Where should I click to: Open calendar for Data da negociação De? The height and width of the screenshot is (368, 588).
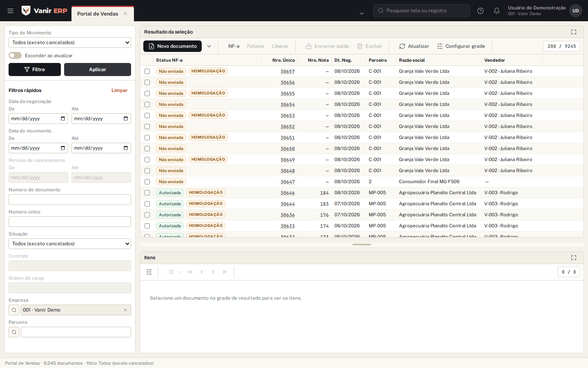coord(63,119)
